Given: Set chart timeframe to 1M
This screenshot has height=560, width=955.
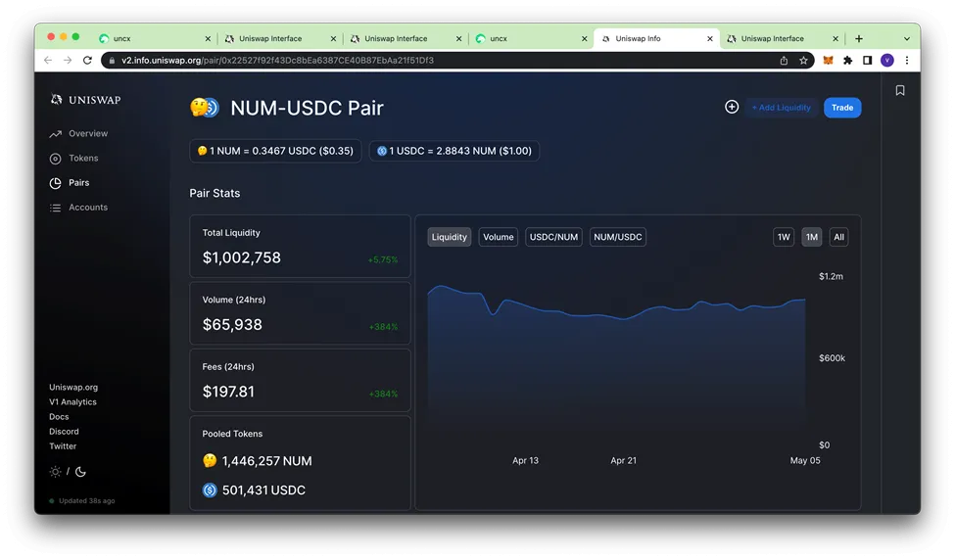Looking at the screenshot, I should click(812, 237).
